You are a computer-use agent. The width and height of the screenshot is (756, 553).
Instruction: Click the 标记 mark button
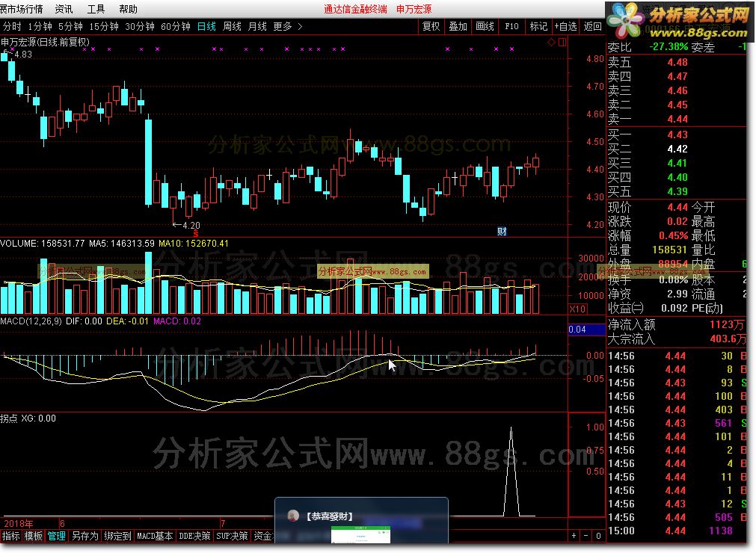point(538,26)
